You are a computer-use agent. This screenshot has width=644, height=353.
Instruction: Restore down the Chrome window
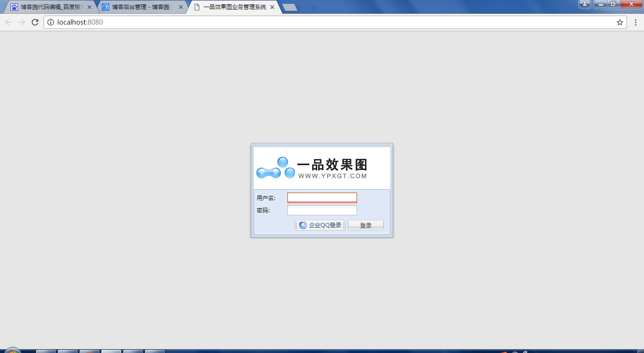[x=613, y=4]
